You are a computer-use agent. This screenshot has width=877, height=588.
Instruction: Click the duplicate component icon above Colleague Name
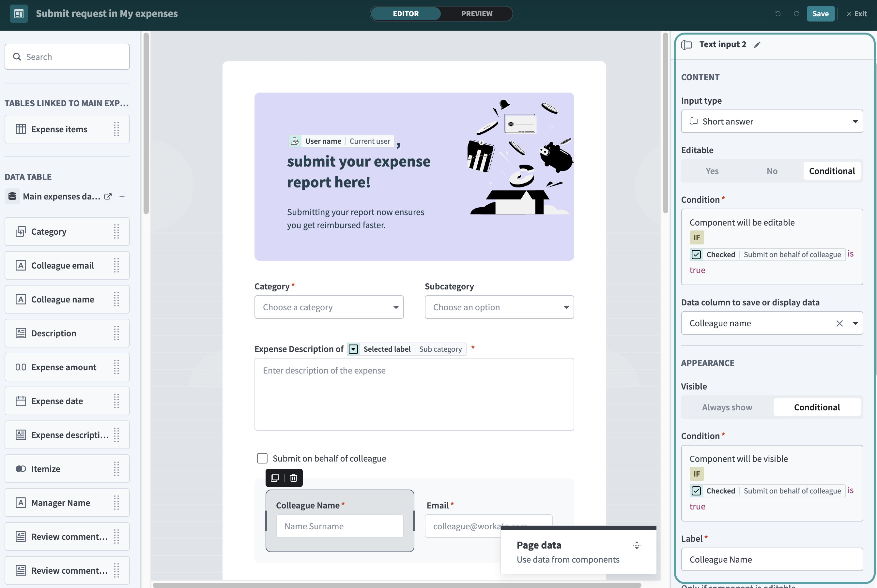(x=275, y=478)
